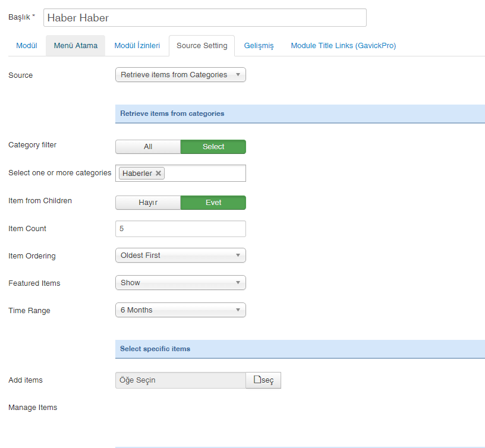Choose Hayır for Item from Children
The height and width of the screenshot is (448, 485).
[148, 203]
